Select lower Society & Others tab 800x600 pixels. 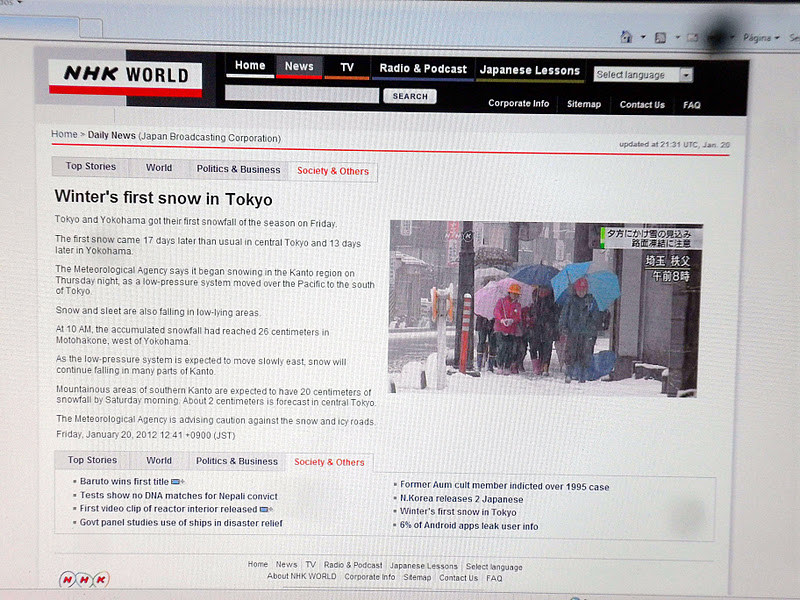tap(329, 462)
